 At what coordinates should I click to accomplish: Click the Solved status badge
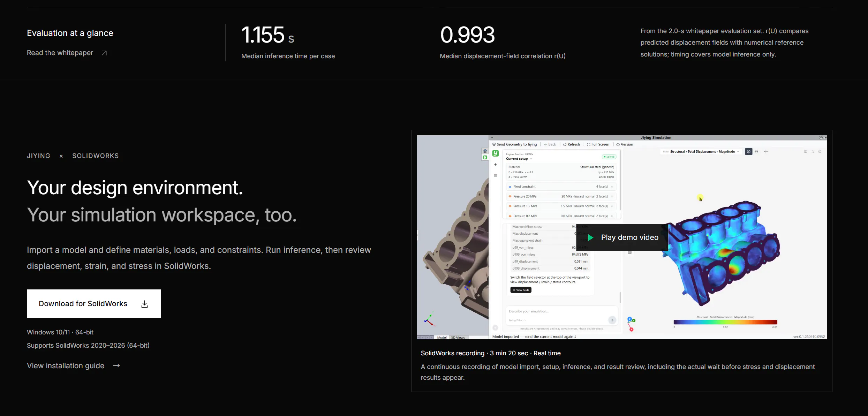tap(609, 157)
